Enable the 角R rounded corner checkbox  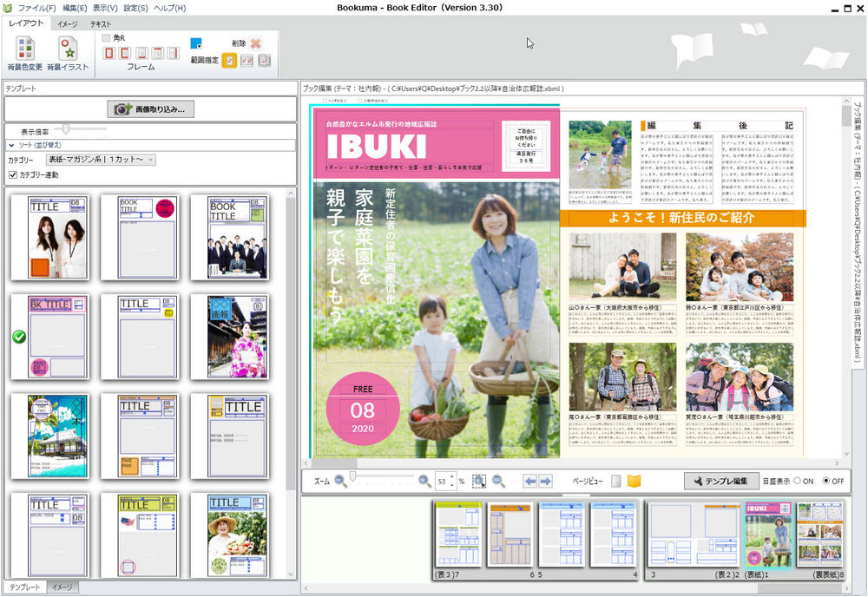click(107, 38)
